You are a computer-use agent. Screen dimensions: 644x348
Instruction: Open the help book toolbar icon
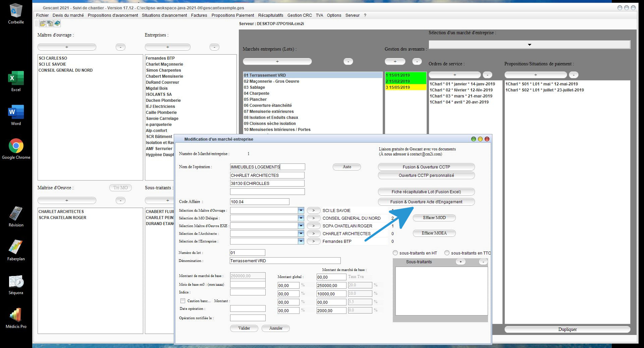[57, 23]
